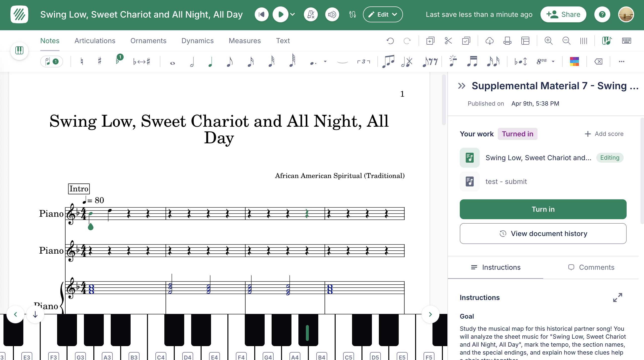The height and width of the screenshot is (360, 644).
Task: Collapse the assignment side panel
Action: 462,86
